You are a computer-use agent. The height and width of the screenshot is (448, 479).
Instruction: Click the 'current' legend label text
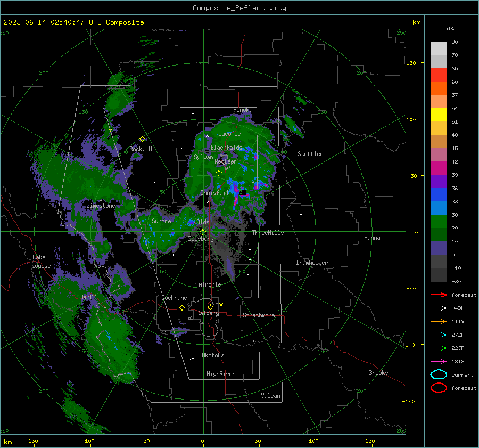pos(463,375)
